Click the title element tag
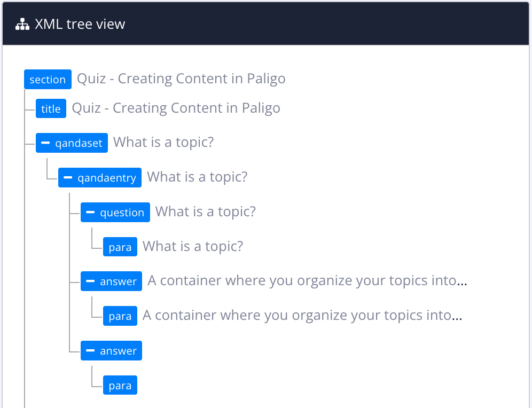The image size is (532, 408). pyautogui.click(x=51, y=108)
